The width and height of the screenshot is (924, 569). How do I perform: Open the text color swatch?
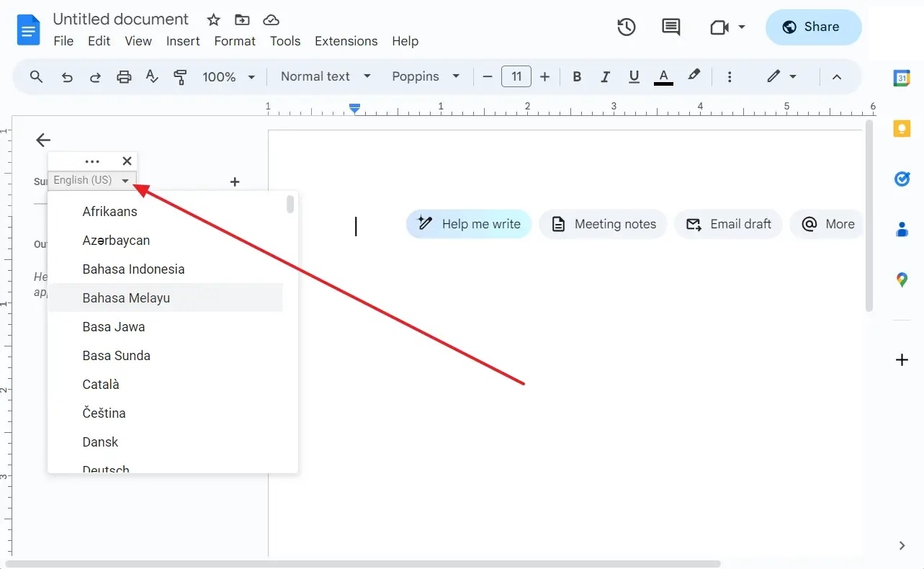(663, 76)
